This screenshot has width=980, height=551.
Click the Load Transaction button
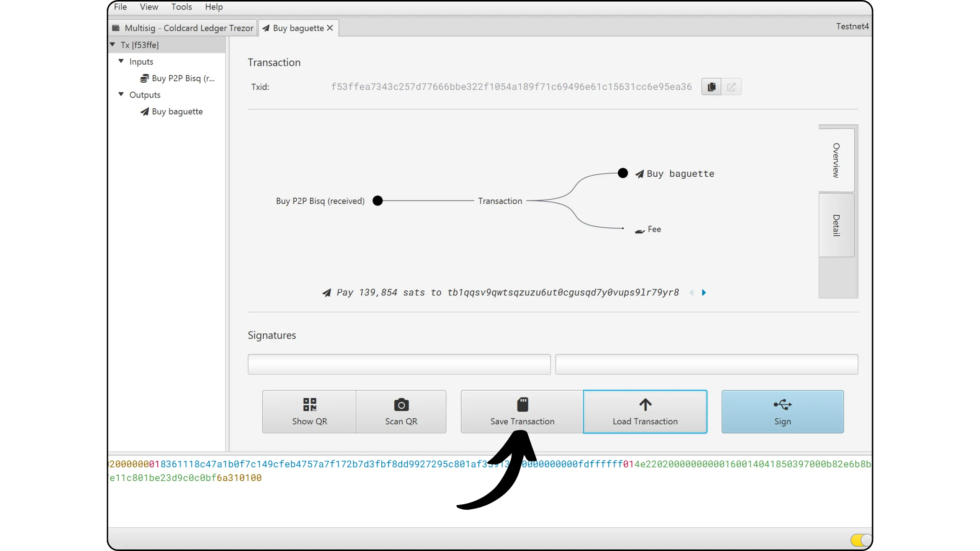tap(645, 412)
